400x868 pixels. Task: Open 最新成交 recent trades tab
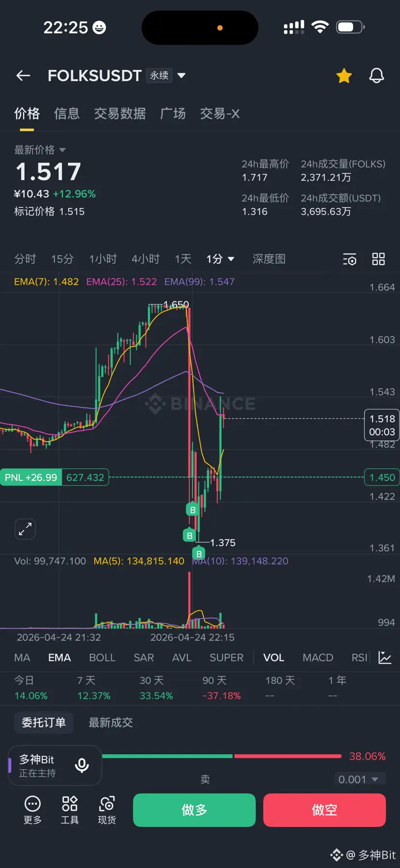tap(111, 722)
